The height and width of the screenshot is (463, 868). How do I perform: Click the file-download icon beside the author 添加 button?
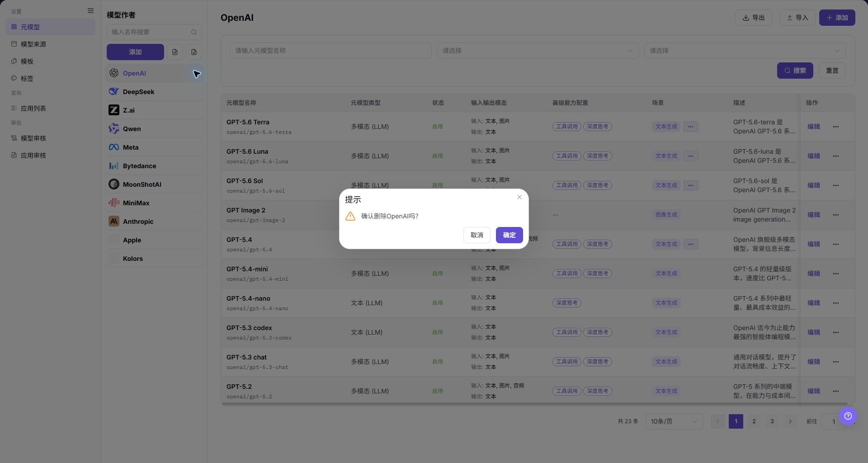(194, 52)
